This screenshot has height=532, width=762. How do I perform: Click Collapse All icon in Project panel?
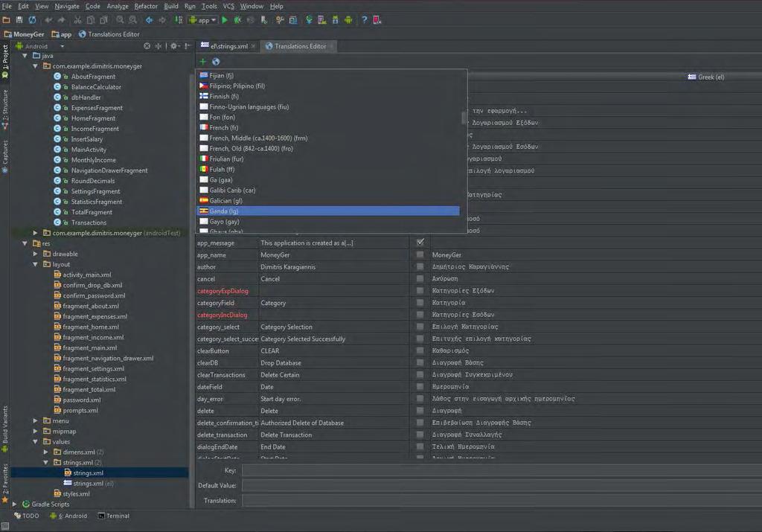point(158,46)
